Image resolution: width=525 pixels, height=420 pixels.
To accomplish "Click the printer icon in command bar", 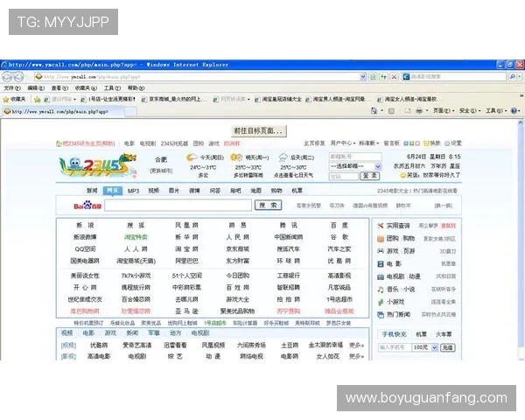I will tap(419, 110).
